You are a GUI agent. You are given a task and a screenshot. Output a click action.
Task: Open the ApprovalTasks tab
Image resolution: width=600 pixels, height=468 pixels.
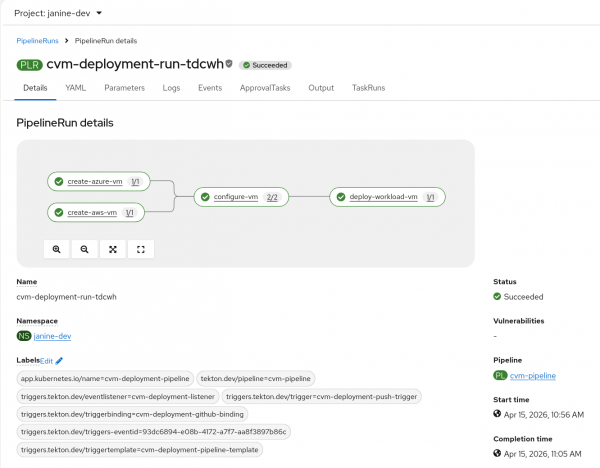coord(265,88)
